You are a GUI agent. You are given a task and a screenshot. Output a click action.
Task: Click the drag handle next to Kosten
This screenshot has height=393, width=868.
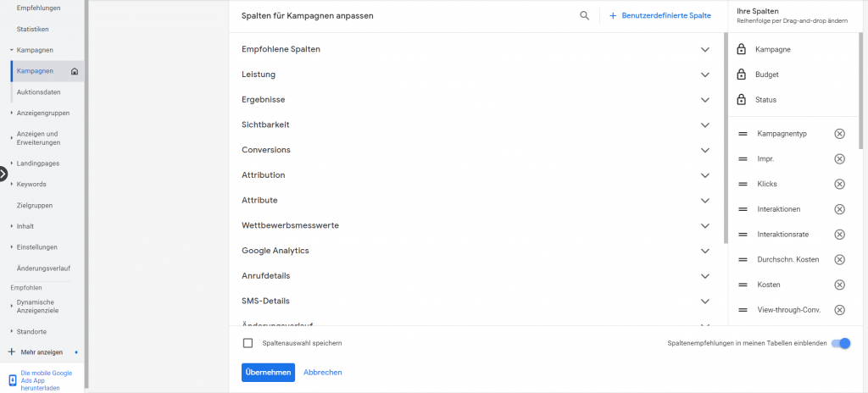pyautogui.click(x=743, y=285)
